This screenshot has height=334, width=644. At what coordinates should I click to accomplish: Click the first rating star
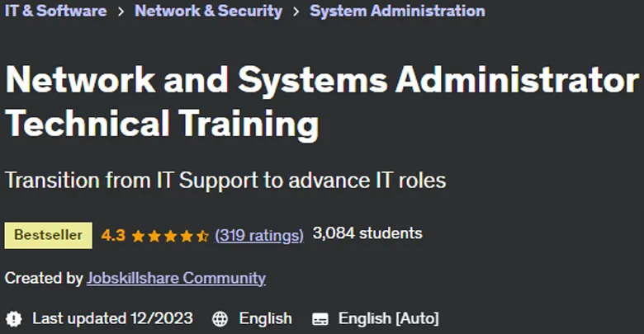[x=139, y=236]
